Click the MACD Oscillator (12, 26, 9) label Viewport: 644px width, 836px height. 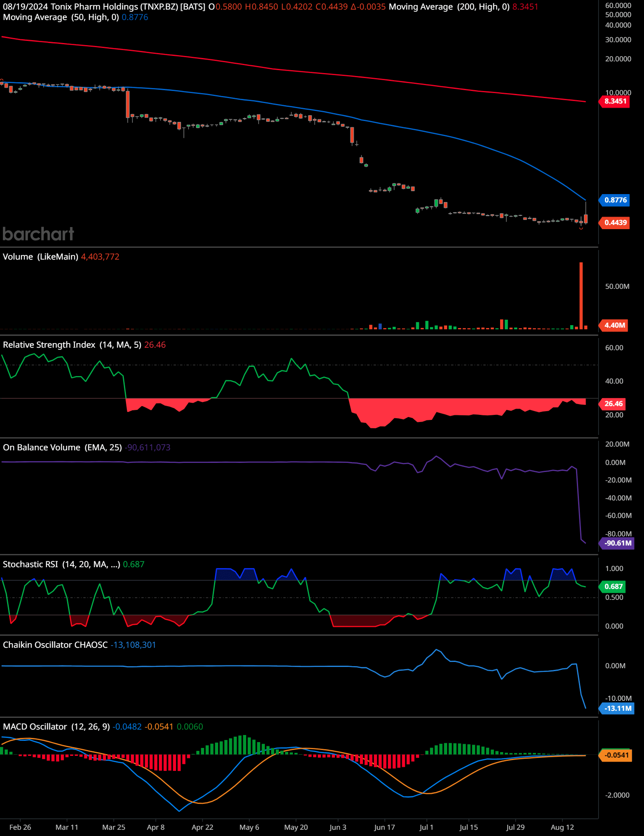56,727
